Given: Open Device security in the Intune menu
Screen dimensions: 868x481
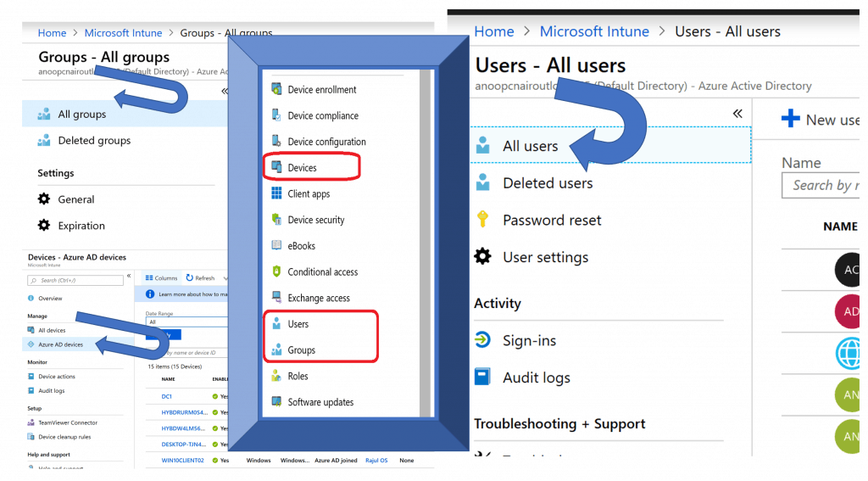Looking at the screenshot, I should tap(308, 220).
